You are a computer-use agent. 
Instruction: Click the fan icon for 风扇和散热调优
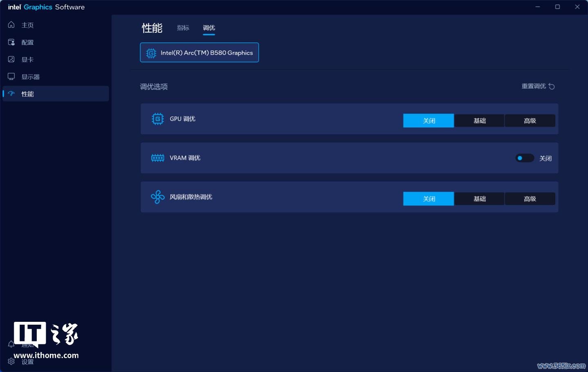(x=158, y=197)
